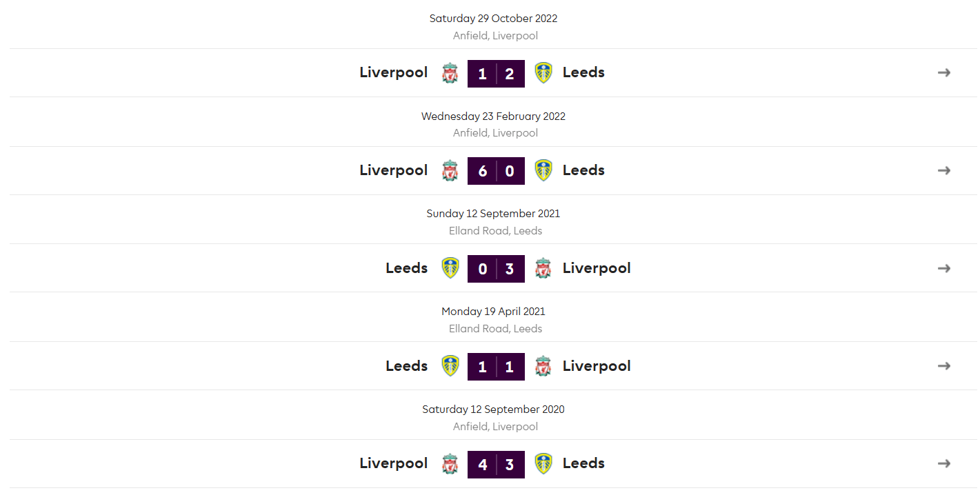The width and height of the screenshot is (980, 495).
Task: Open arrow for 19 April 2021 match
Action: coord(944,366)
